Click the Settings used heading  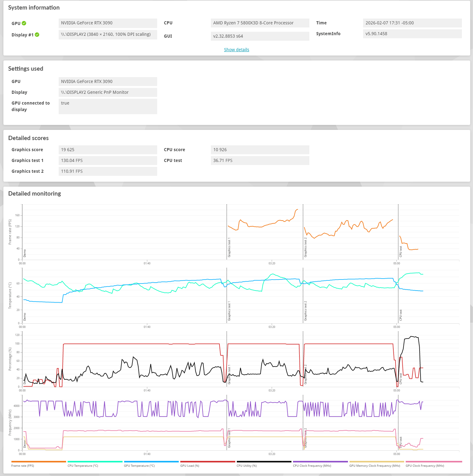pos(26,69)
